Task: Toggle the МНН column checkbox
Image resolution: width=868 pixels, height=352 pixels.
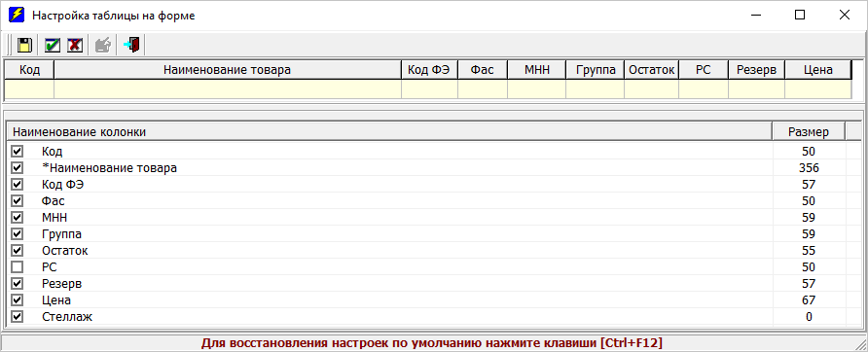Action: point(18,218)
